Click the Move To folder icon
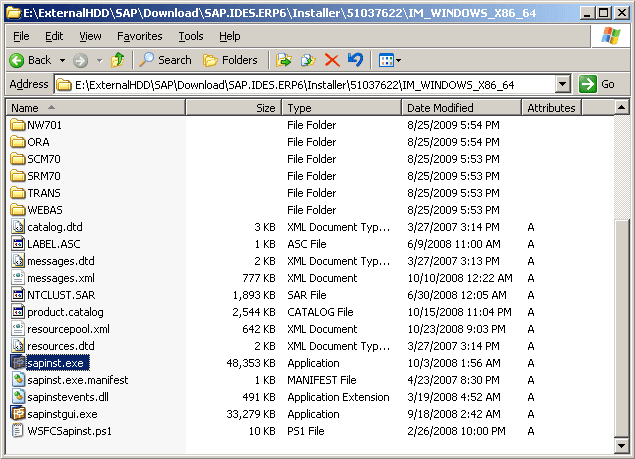635x459 pixels. tap(284, 60)
